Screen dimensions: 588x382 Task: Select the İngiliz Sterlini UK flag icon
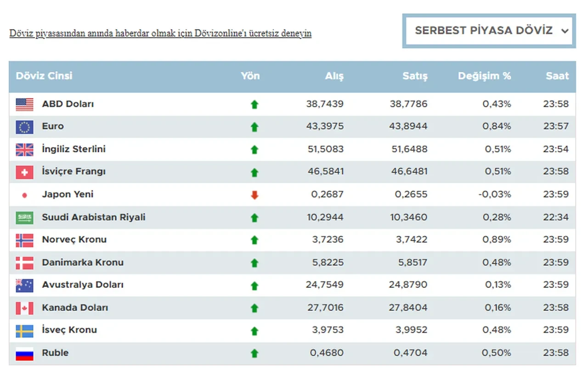(x=24, y=149)
